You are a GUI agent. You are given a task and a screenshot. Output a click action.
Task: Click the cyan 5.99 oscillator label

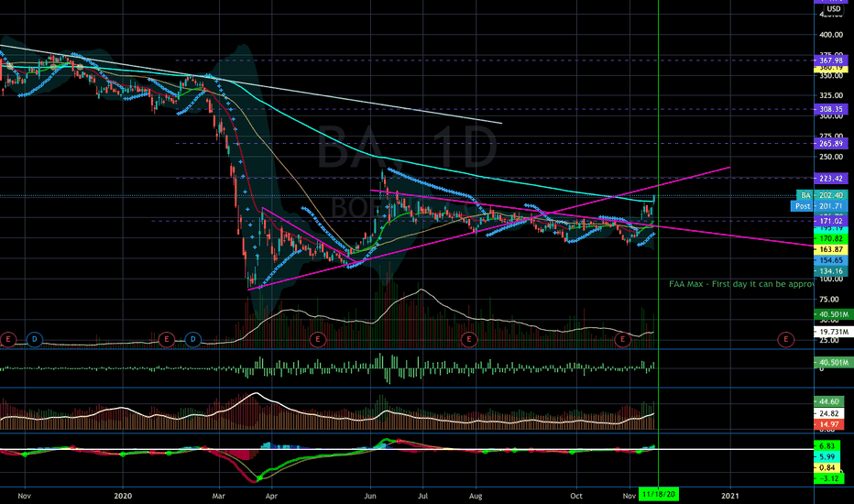coord(827,456)
